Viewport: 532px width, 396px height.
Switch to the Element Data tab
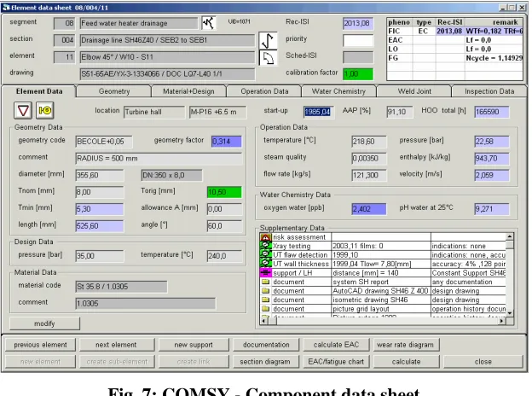(x=39, y=91)
